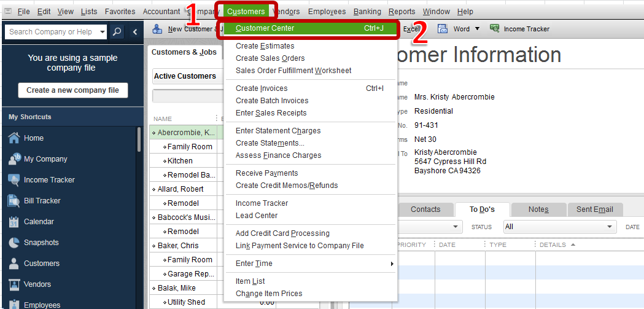Click the Word toolbar icon
The height and width of the screenshot is (309, 644).
point(443,29)
